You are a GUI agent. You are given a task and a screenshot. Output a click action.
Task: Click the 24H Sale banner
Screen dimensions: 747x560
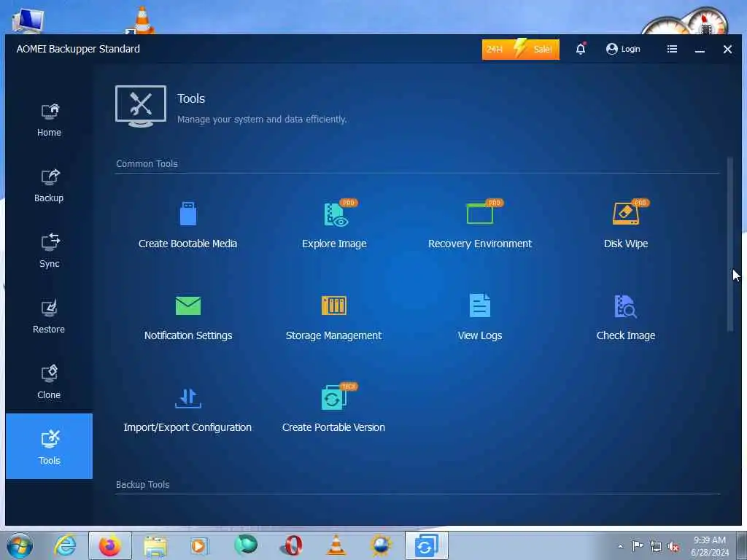click(x=521, y=49)
